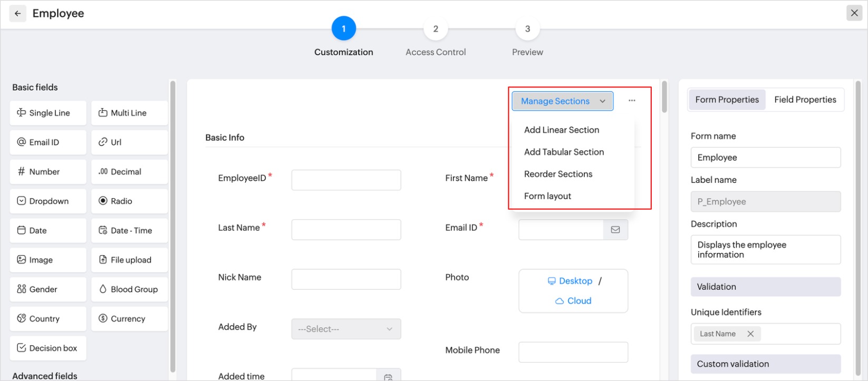Click the envelope icon in Email ID input

(x=615, y=230)
